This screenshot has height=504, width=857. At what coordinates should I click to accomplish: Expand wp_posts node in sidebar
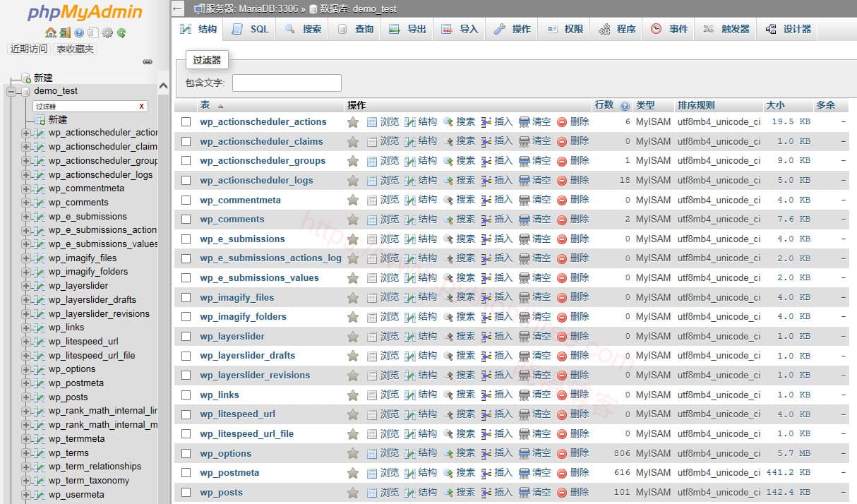[25, 397]
